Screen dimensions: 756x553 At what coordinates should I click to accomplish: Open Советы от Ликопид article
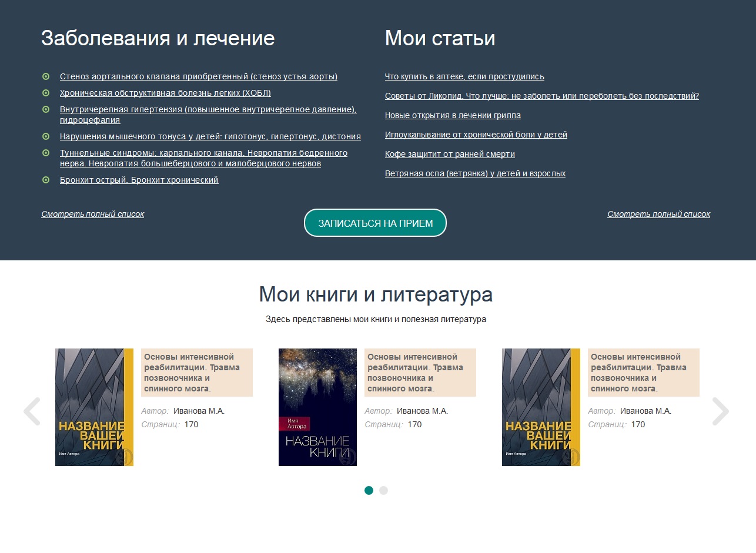(541, 96)
